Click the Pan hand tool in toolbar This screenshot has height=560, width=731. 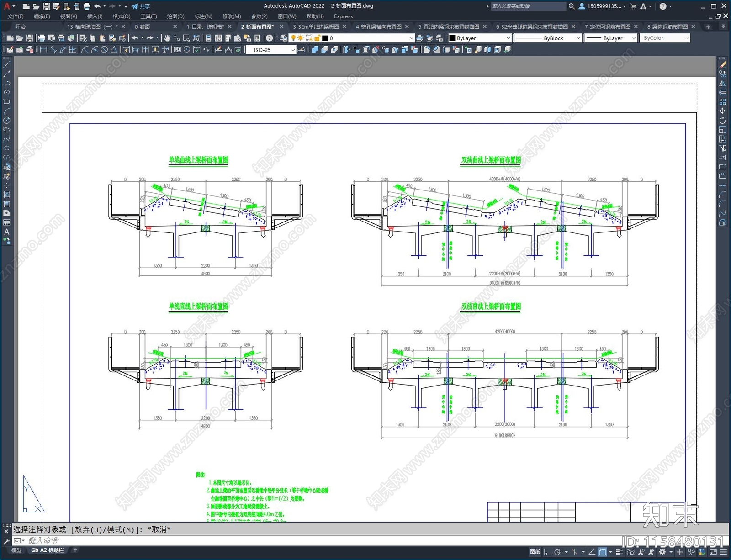click(167, 38)
